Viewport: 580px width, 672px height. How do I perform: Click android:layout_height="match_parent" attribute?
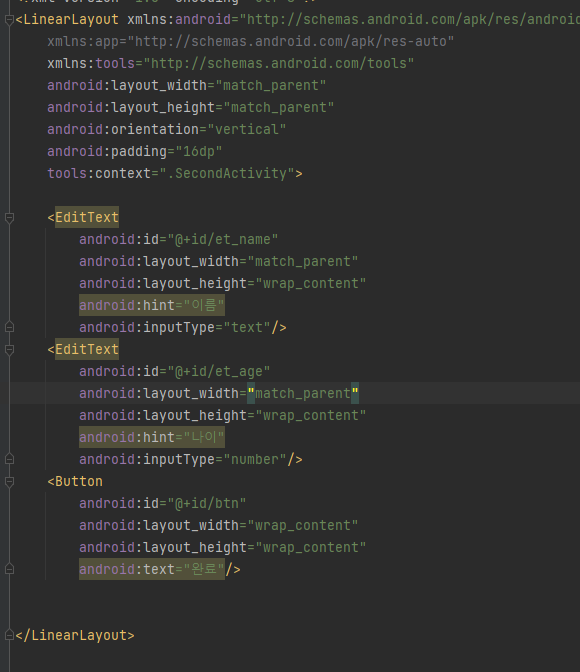[190, 108]
